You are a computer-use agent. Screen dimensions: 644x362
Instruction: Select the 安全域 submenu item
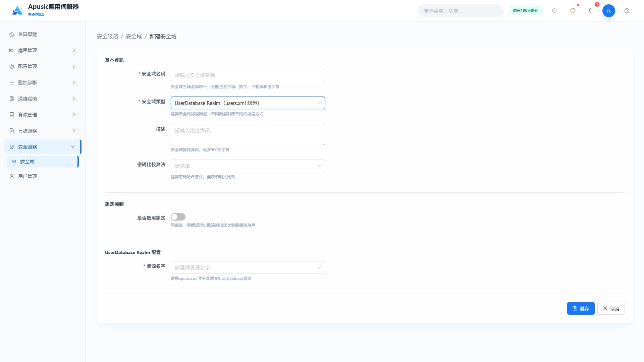coord(43,162)
